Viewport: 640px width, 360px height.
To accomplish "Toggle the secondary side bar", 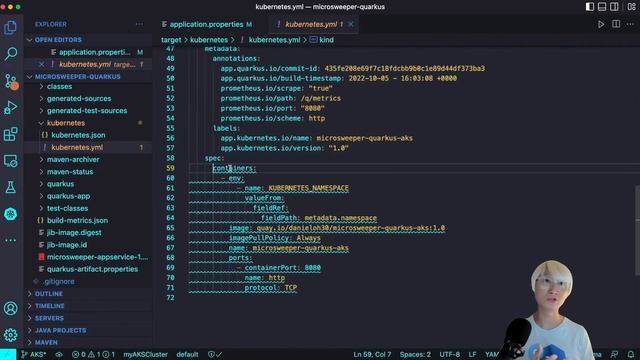I will click(614, 7).
